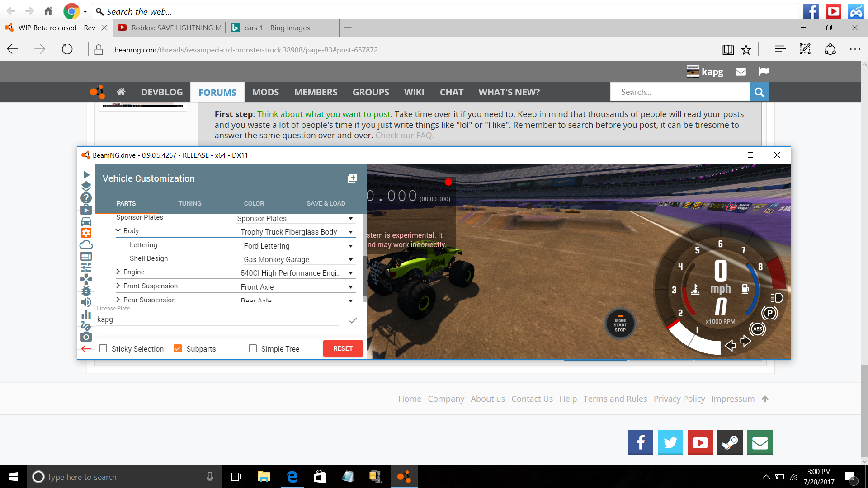Click the License Plate input field
Screen dimensions: 868x488
point(218,319)
